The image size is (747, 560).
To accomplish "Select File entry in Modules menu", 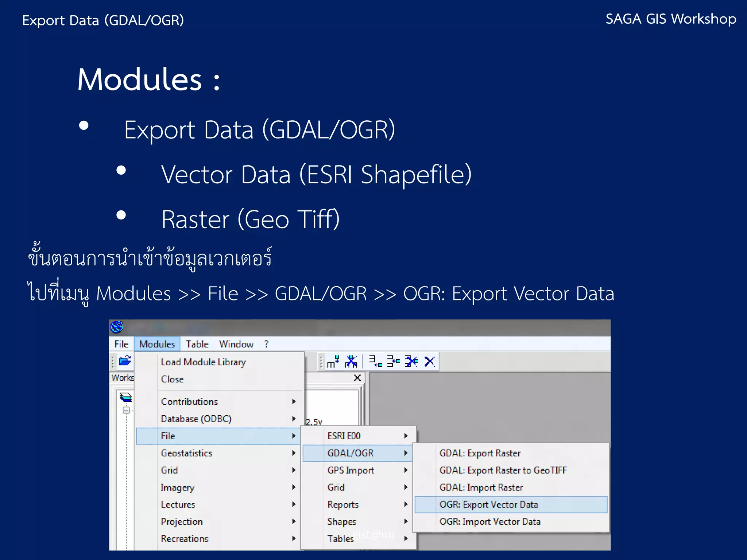I will coord(218,436).
